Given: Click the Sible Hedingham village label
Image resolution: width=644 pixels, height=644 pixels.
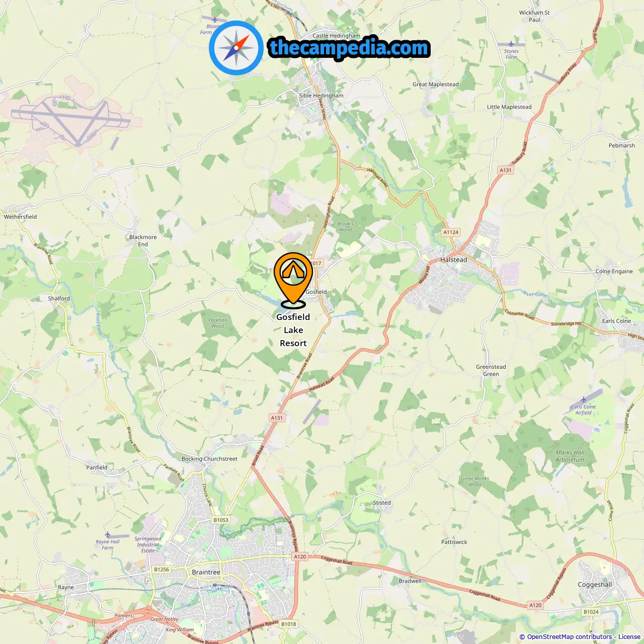Looking at the screenshot, I should coord(321,95).
